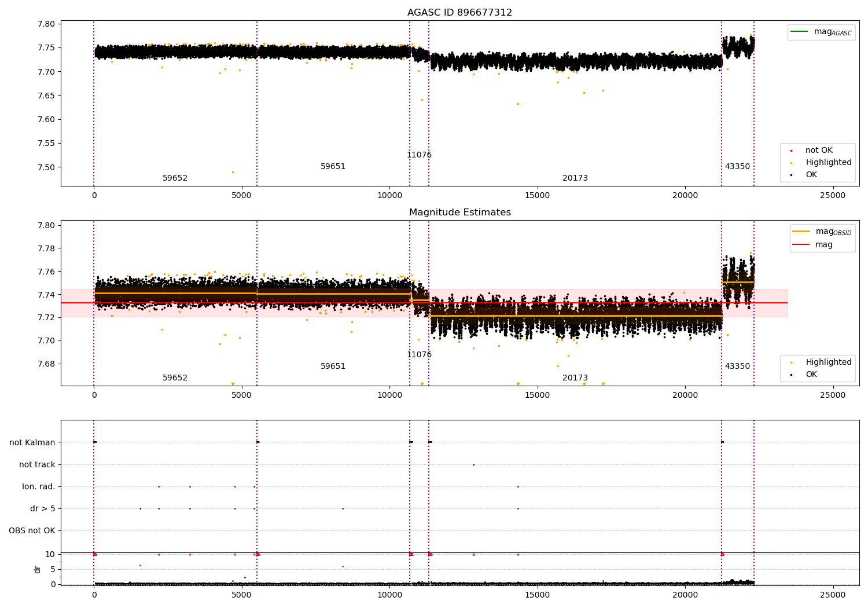Viewport: 868px width, 608px height.
Task: Click the 'not track' axis label
Action: tap(37, 464)
